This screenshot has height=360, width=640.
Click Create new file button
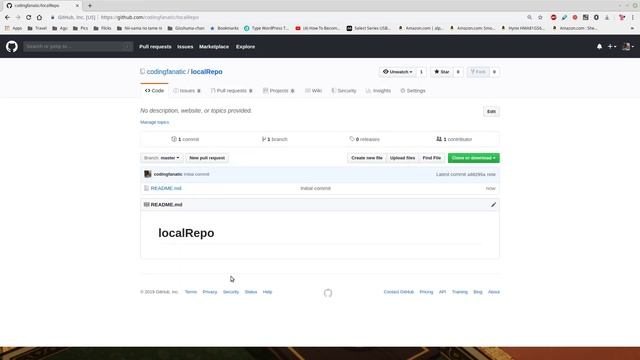point(367,158)
